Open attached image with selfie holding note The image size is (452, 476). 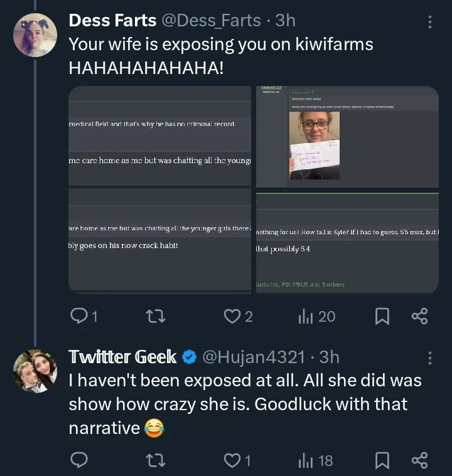347,137
